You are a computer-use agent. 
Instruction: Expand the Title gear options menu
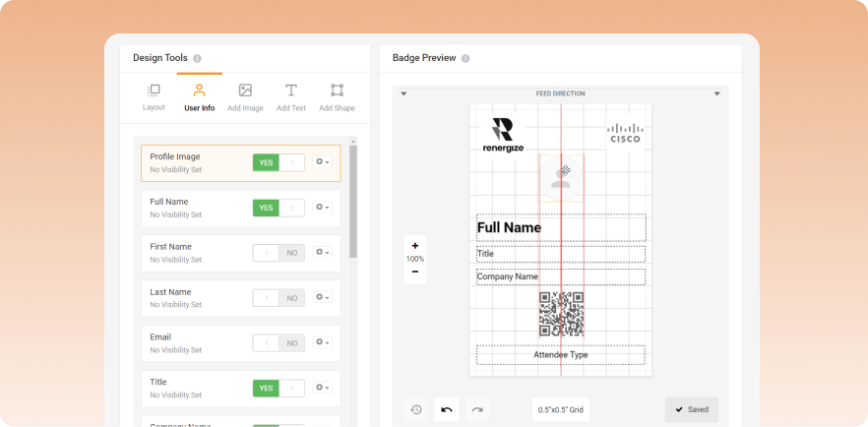[322, 388]
